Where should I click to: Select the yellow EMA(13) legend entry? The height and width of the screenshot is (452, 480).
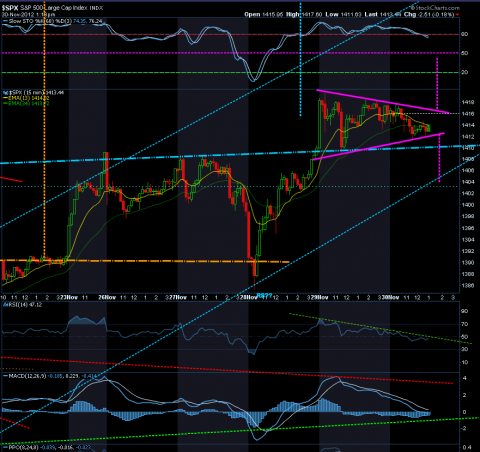(x=26, y=98)
